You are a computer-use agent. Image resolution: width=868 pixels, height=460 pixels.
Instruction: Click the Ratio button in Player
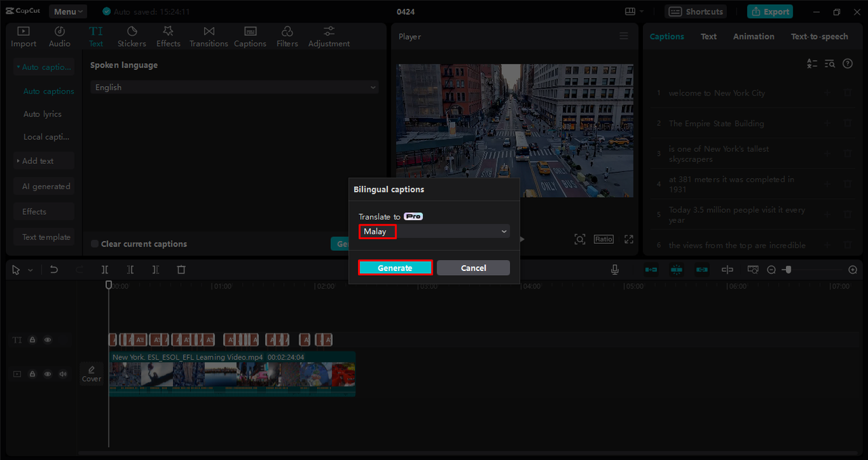(x=604, y=239)
